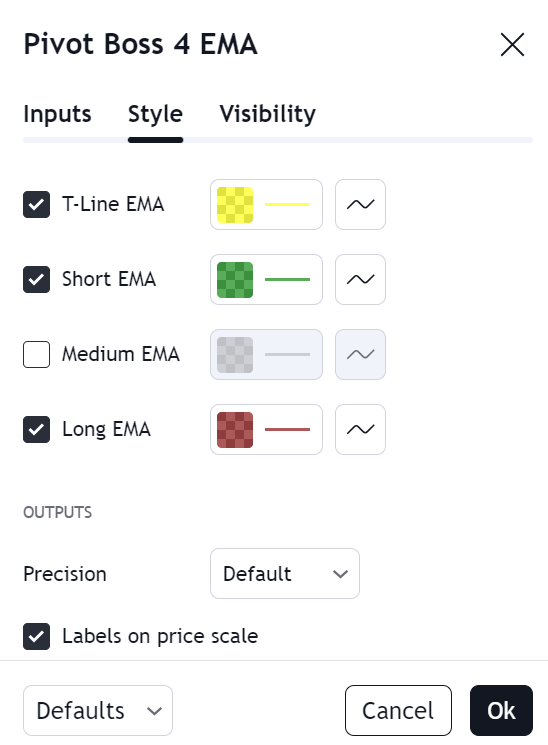This screenshot has width=548, height=745.
Task: Close the Pivot Boss 4 EMA dialog
Action: (x=512, y=45)
